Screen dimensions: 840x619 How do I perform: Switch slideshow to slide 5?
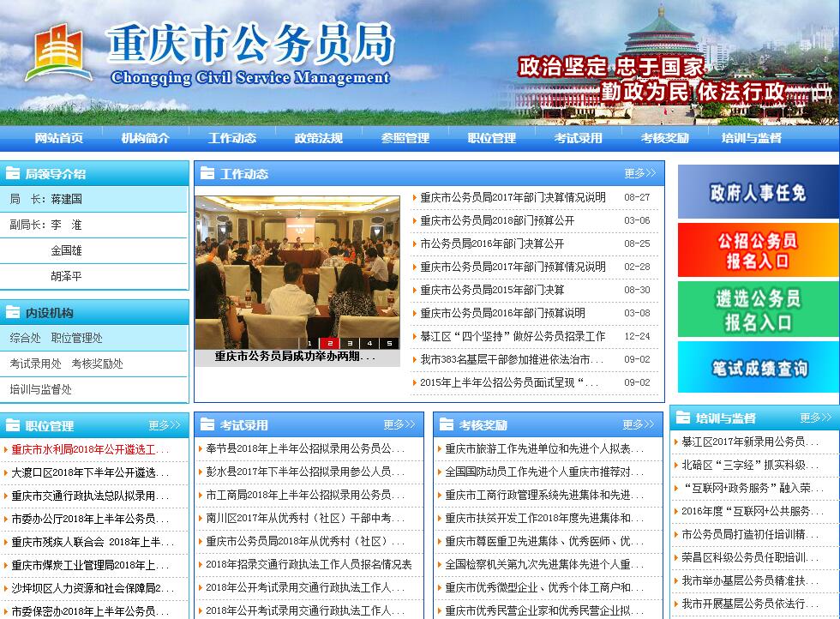[x=389, y=344]
